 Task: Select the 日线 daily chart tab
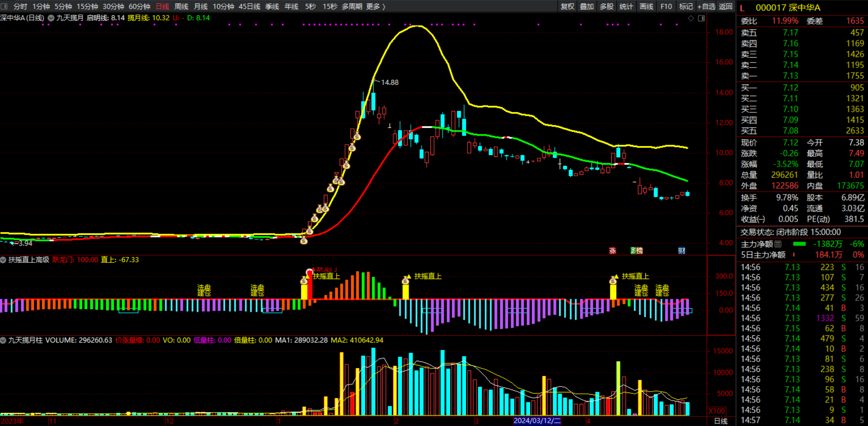(x=162, y=6)
